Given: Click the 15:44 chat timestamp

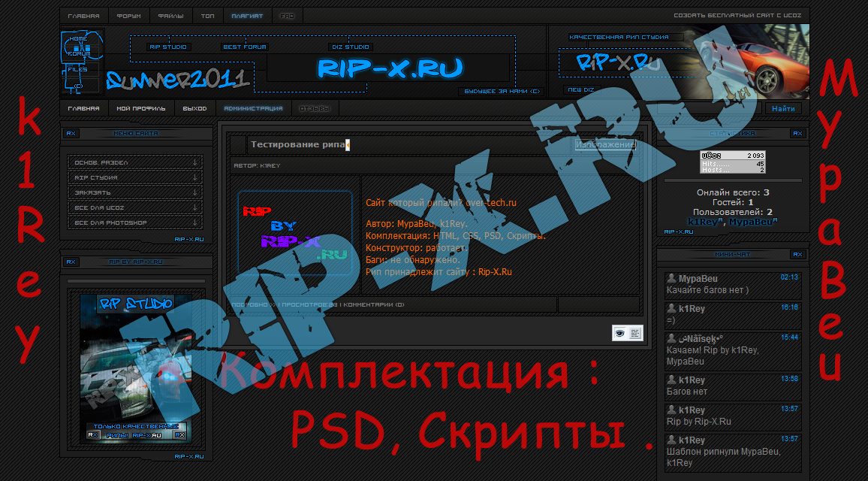Looking at the screenshot, I should [789, 337].
